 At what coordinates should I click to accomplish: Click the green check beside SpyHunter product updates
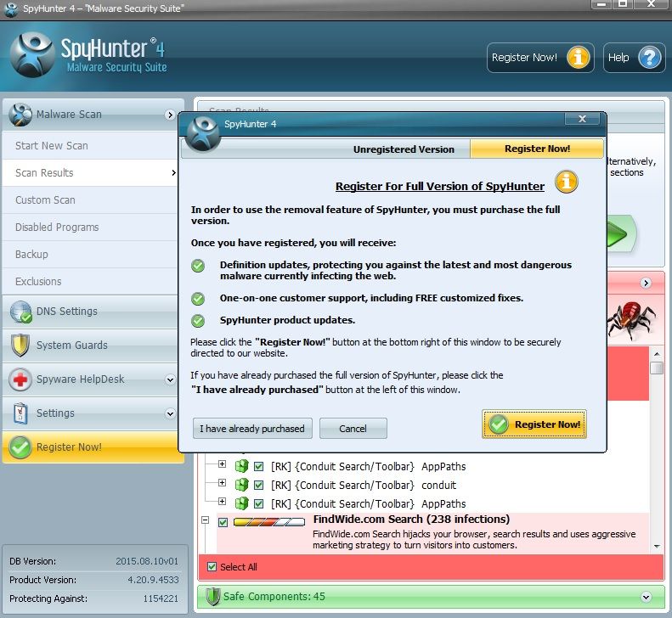198,320
